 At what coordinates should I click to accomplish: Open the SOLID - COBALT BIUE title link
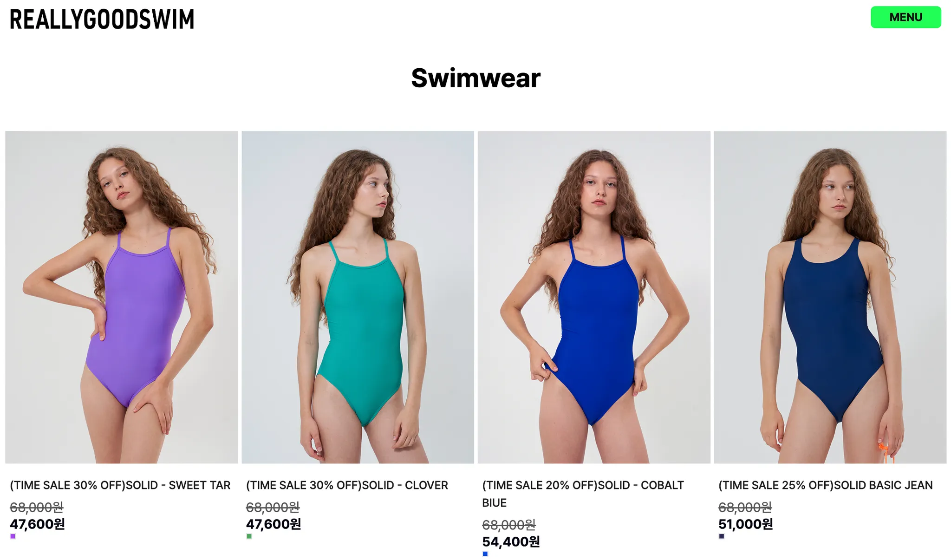click(583, 494)
